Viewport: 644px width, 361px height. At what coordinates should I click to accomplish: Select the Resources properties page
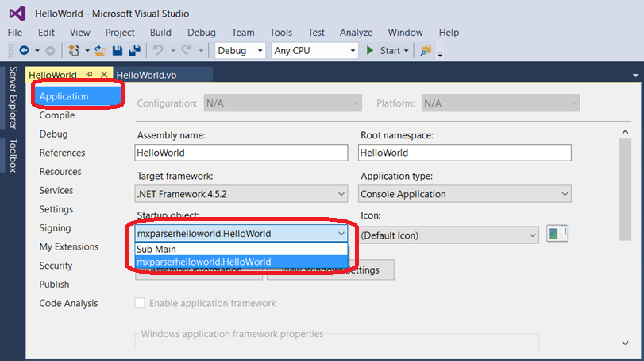pyautogui.click(x=60, y=172)
